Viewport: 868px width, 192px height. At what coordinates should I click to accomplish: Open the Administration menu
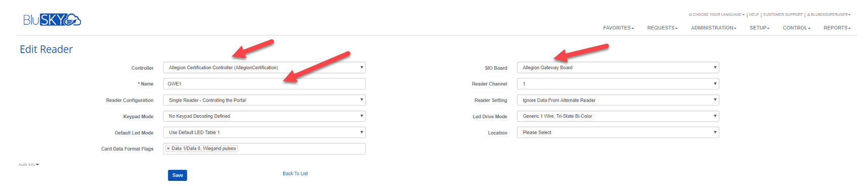point(713,28)
